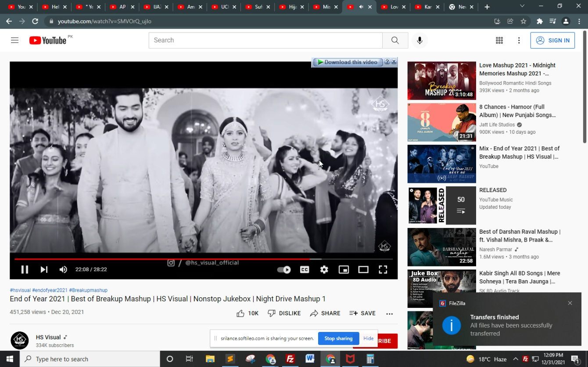Image resolution: width=588 pixels, height=367 pixels.
Task: Toggle the autoplay switch
Action: 284,270
